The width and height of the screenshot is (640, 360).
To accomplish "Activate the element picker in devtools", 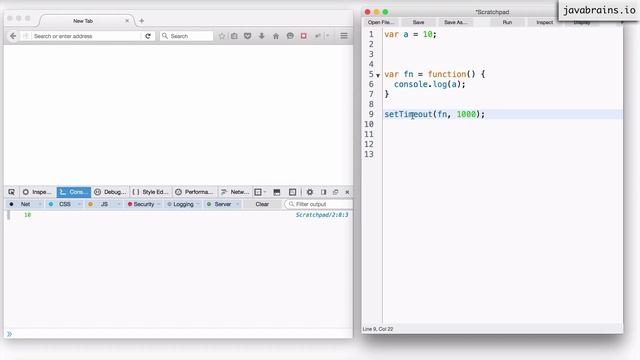I will pos(11,192).
